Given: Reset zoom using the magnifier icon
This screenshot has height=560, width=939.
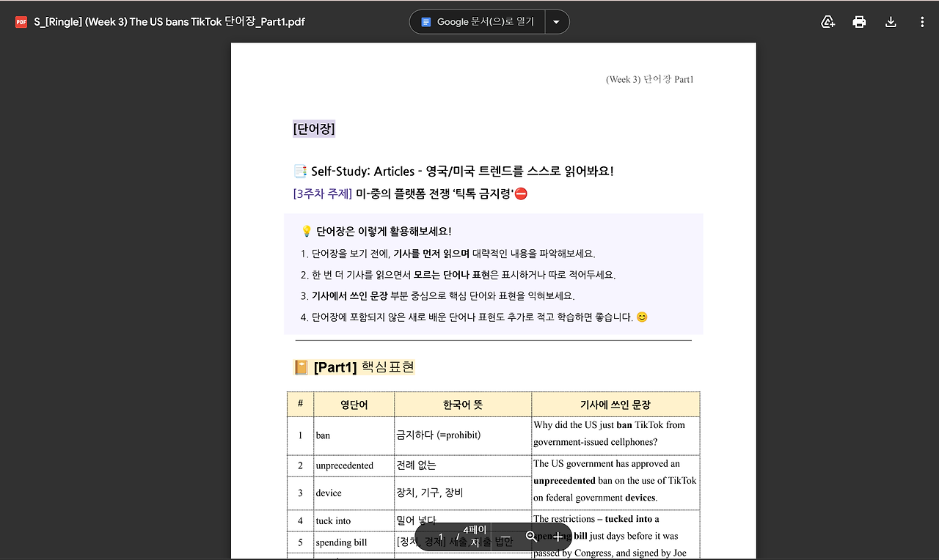Looking at the screenshot, I should [x=531, y=537].
